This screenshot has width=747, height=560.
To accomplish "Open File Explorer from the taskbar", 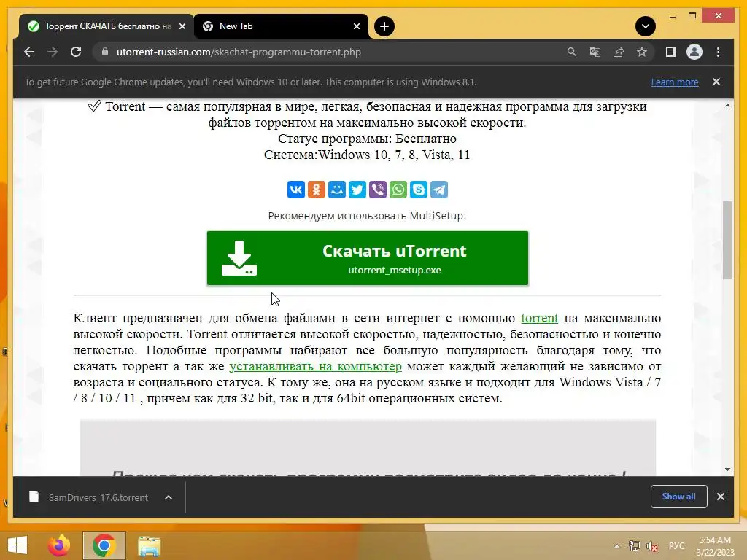I will 149,545.
